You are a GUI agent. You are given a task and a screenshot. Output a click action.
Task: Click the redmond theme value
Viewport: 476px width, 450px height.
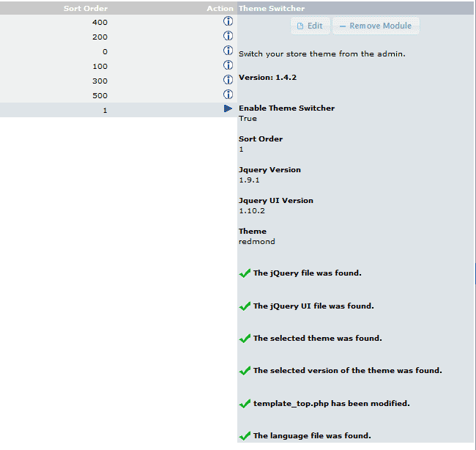coord(257,242)
